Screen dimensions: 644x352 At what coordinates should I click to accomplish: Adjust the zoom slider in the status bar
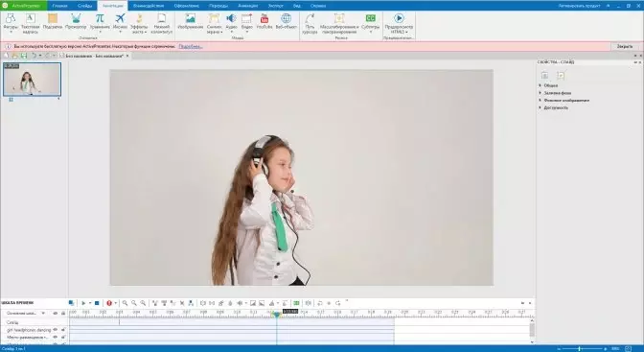click(x=580, y=349)
